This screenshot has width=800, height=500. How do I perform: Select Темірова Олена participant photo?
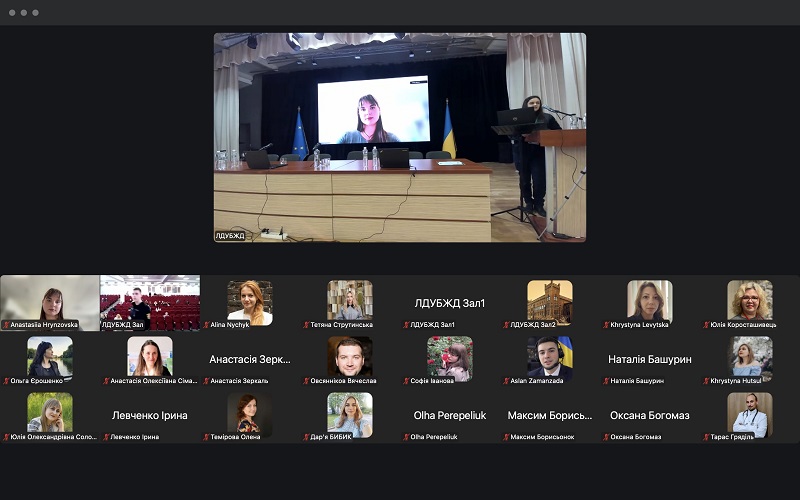pyautogui.click(x=250, y=412)
